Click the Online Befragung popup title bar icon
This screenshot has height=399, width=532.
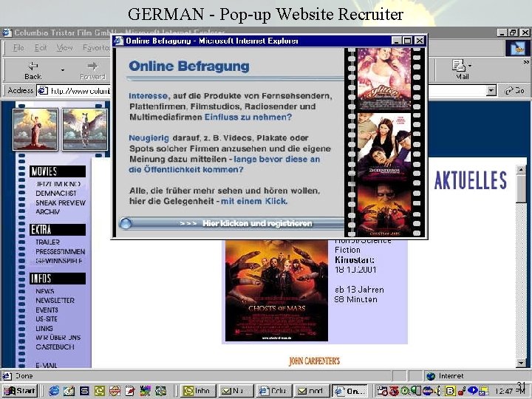tap(118, 41)
